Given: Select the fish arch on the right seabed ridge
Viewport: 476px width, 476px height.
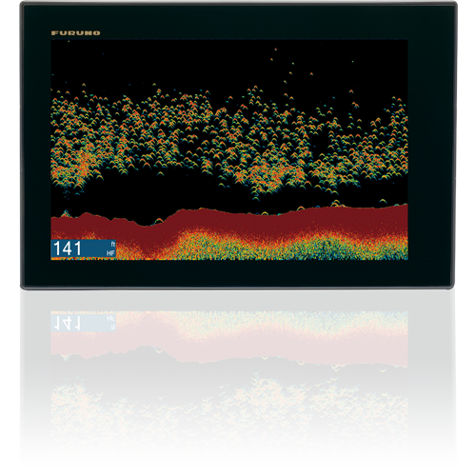Looking at the screenshot, I should (336, 203).
